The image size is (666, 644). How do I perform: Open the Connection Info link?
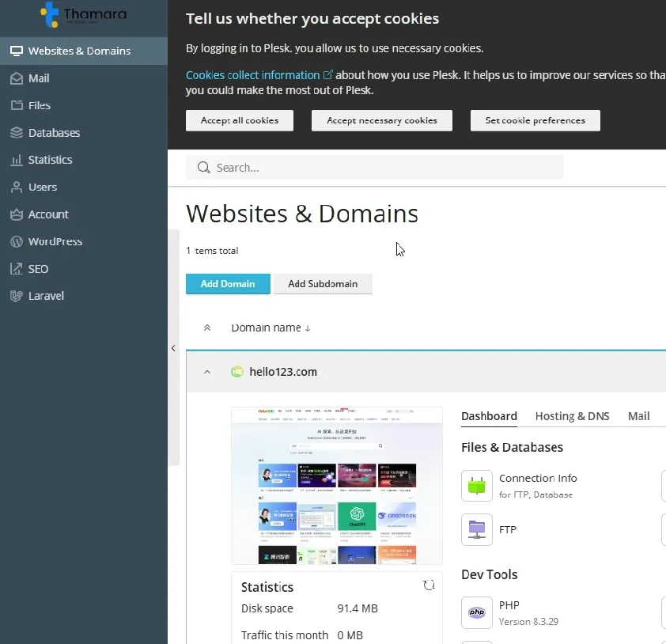point(538,479)
